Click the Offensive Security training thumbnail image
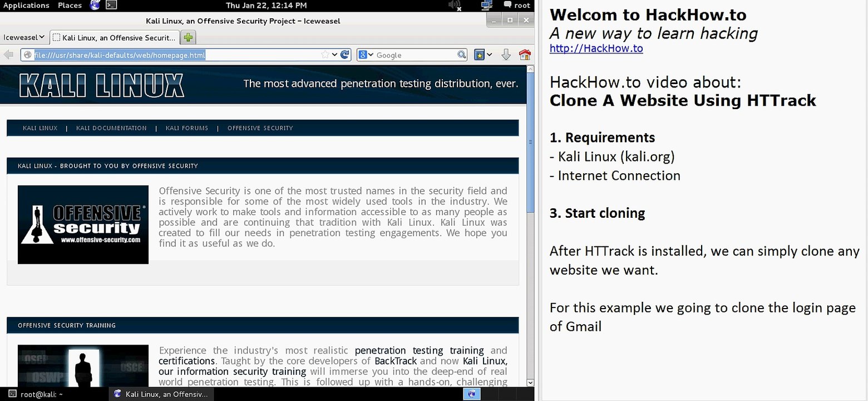868x401 pixels. click(x=83, y=365)
